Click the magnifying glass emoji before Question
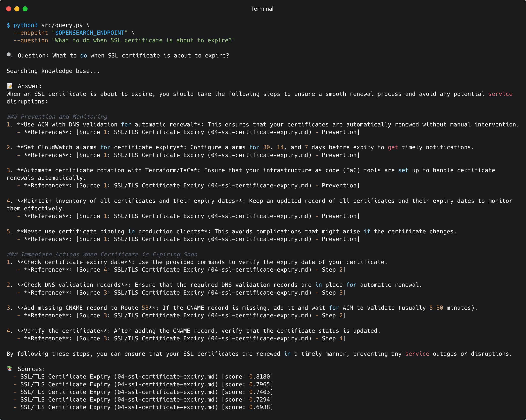 [9, 55]
